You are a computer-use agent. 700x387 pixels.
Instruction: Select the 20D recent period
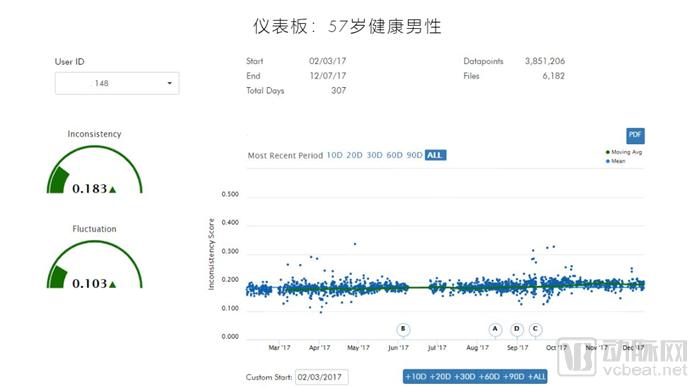coord(354,155)
